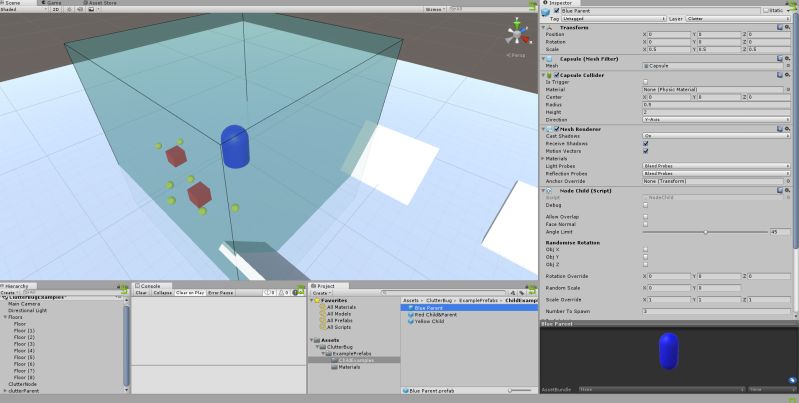Open the scene Gizmos dropdown
The image size is (799, 403).
tap(435, 9)
